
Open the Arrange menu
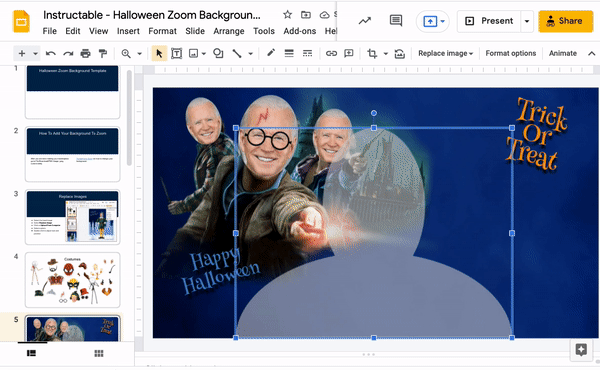tap(229, 31)
